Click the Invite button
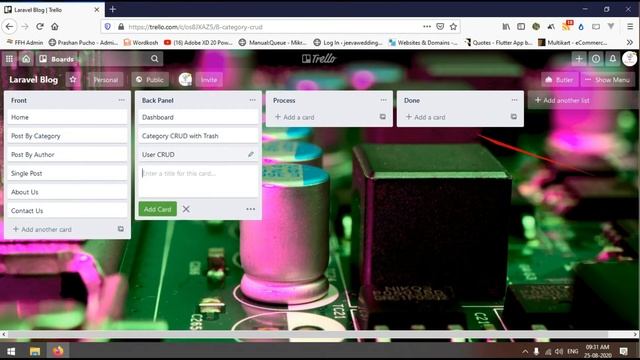 click(x=209, y=80)
